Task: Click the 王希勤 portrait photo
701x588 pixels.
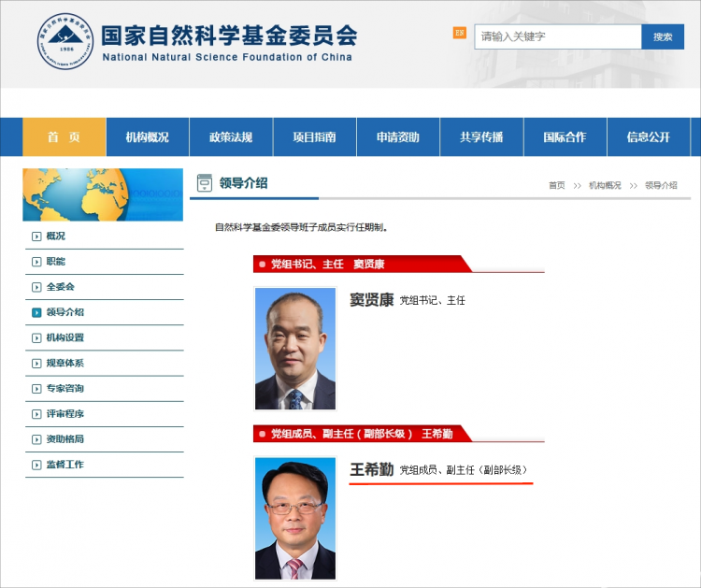Action: click(x=295, y=518)
